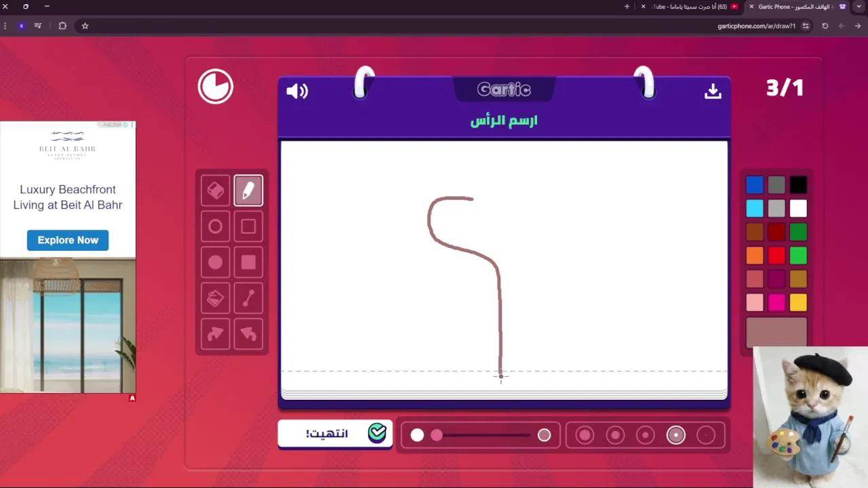The width and height of the screenshot is (868, 488).
Task: Click the opacity slider handle
Action: 437,435
